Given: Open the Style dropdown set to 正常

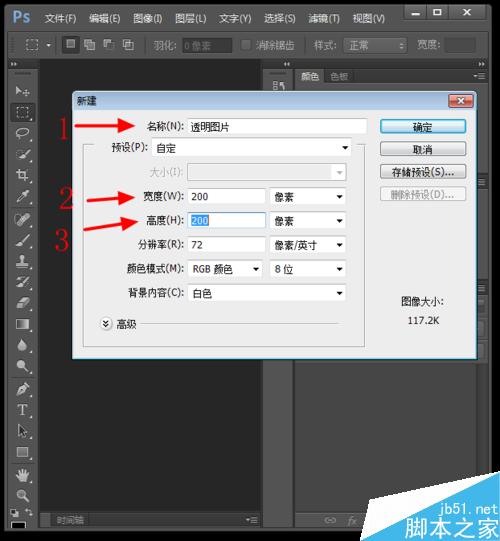Looking at the screenshot, I should point(375,46).
